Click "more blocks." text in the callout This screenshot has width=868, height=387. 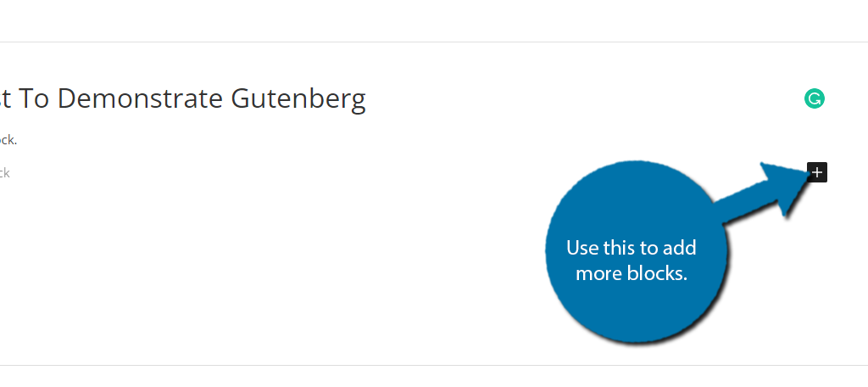pos(631,272)
